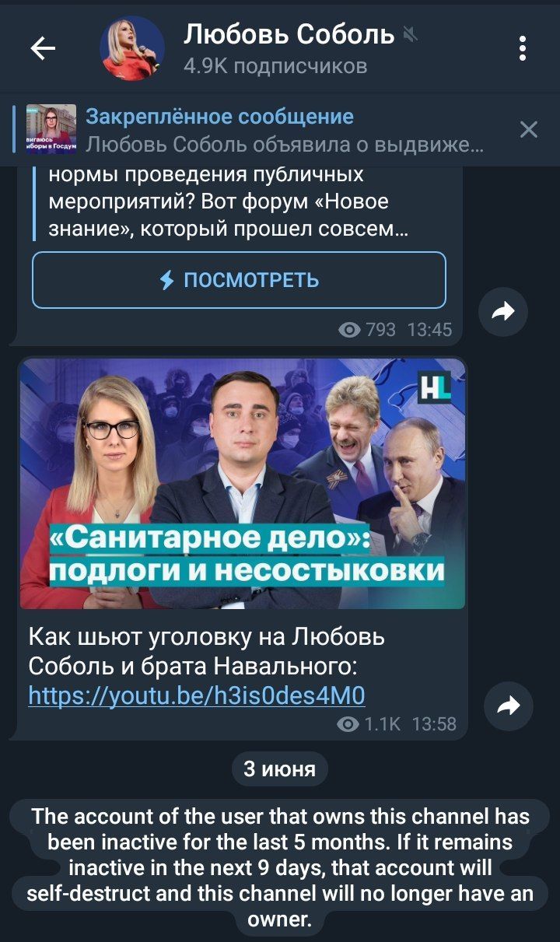This screenshot has height=942, width=560.
Task: Open the three-dot channel menu
Action: [523, 49]
